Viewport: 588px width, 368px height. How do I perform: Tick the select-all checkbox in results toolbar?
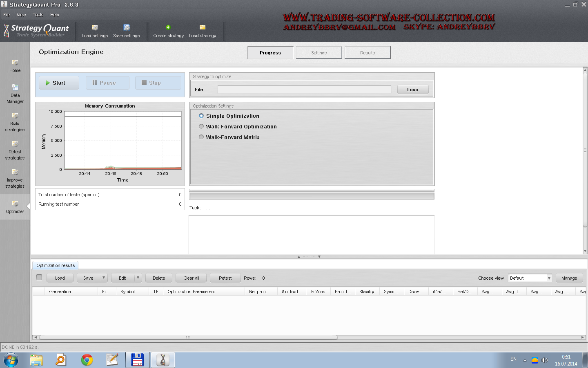coord(39,277)
